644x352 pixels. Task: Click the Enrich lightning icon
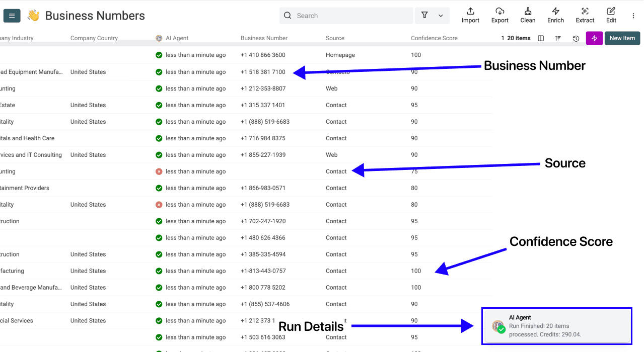[x=555, y=15]
